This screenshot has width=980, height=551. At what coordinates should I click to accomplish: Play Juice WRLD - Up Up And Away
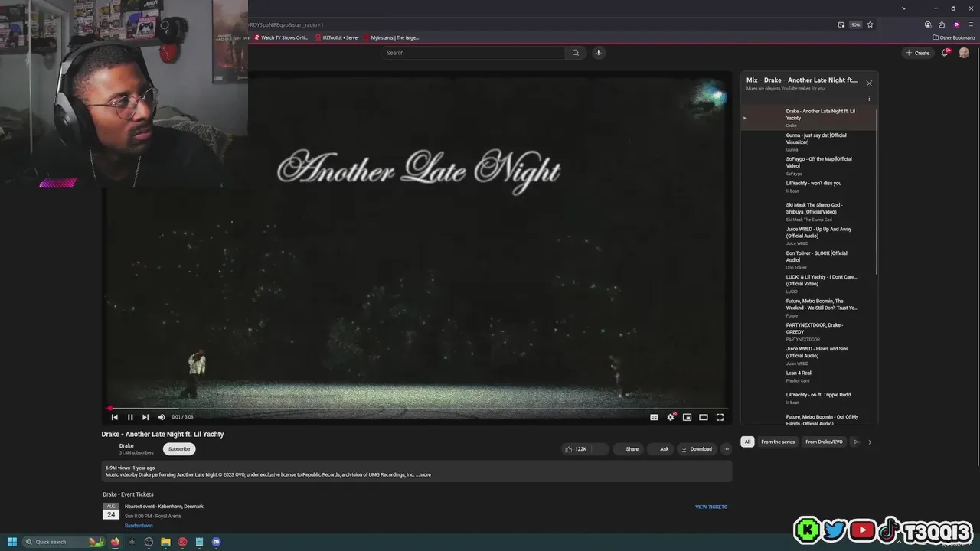pyautogui.click(x=808, y=236)
